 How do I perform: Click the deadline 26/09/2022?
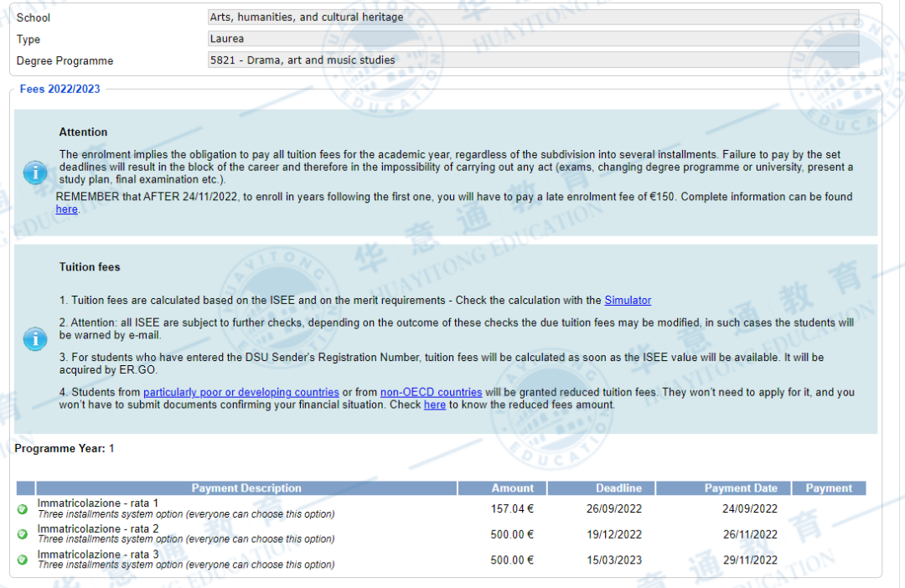[614, 509]
